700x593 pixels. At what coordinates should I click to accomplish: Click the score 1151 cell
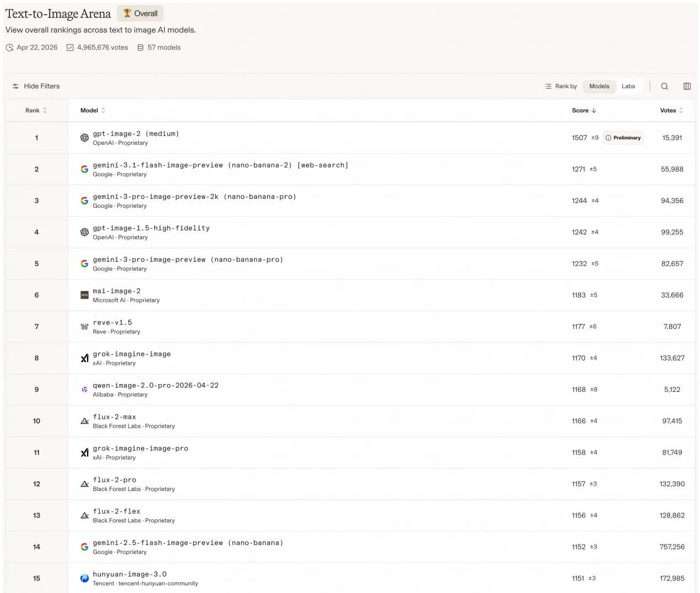point(578,578)
